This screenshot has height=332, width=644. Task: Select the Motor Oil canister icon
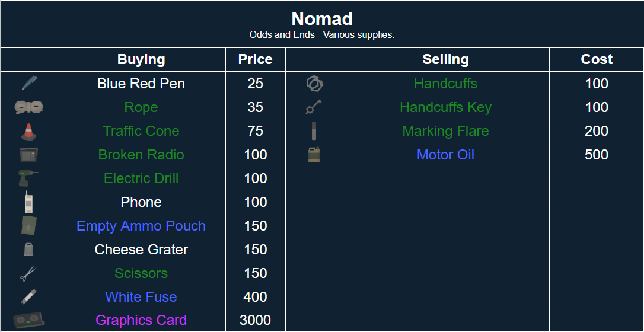click(314, 155)
